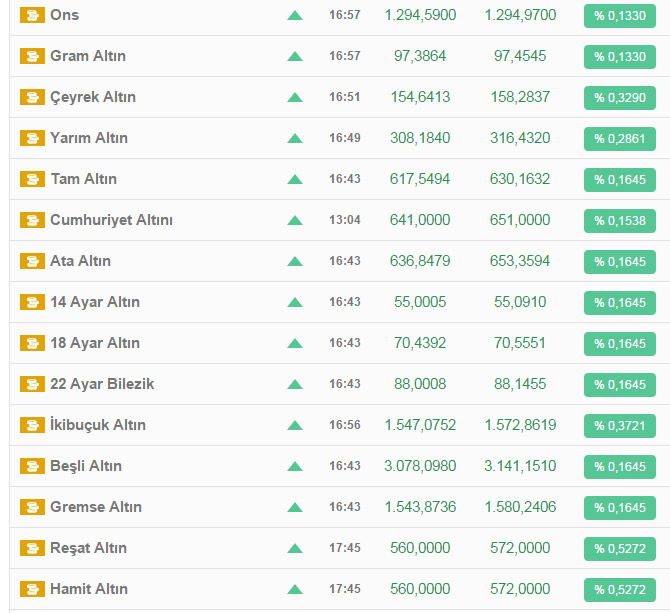
Task: Open the Çeyrek Altın link
Action: (93, 97)
